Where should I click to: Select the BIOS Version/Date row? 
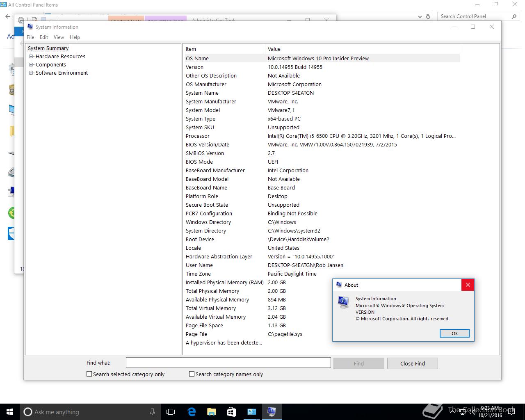(322, 145)
